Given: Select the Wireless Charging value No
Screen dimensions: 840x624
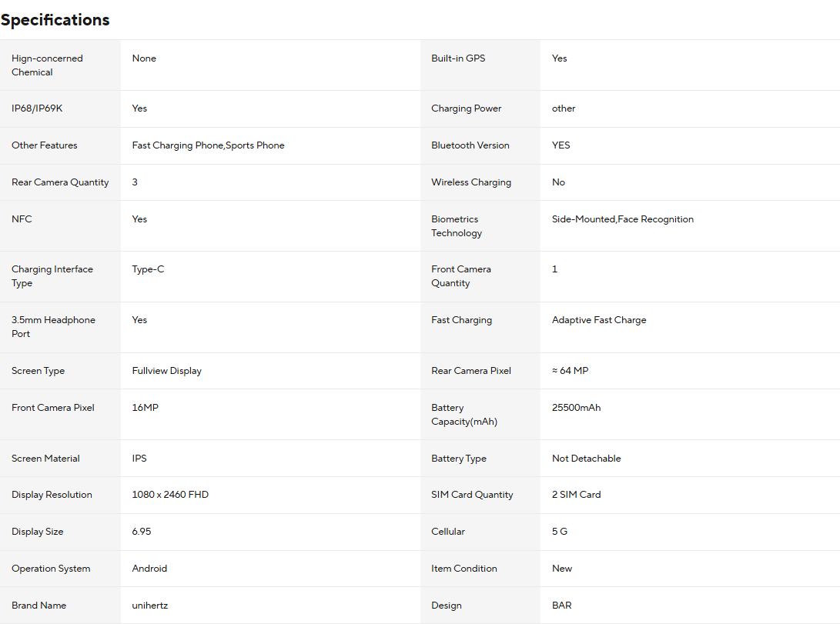Looking at the screenshot, I should tap(559, 182).
